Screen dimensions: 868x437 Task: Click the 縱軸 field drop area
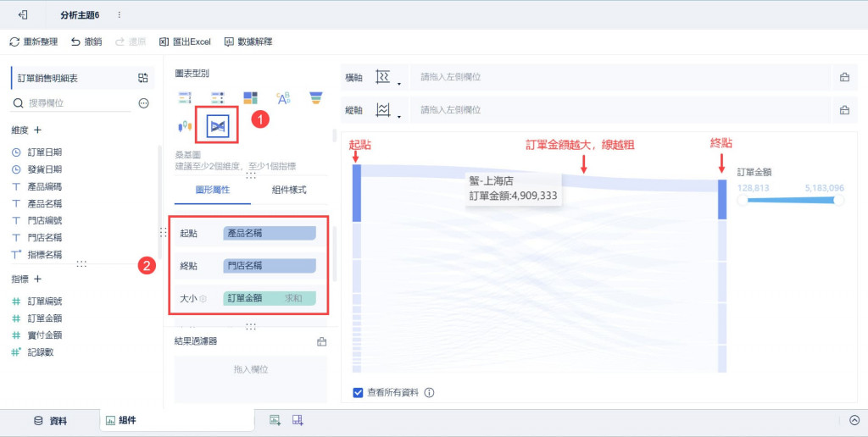620,109
